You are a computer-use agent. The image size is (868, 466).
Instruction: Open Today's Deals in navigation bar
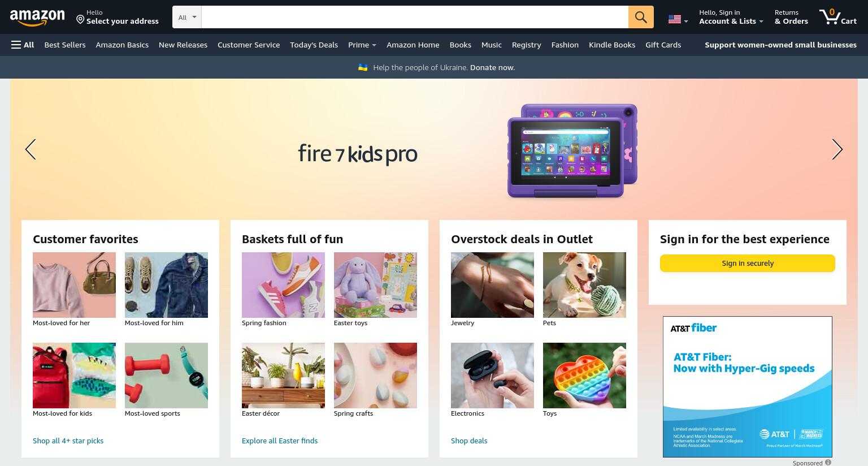click(x=314, y=45)
